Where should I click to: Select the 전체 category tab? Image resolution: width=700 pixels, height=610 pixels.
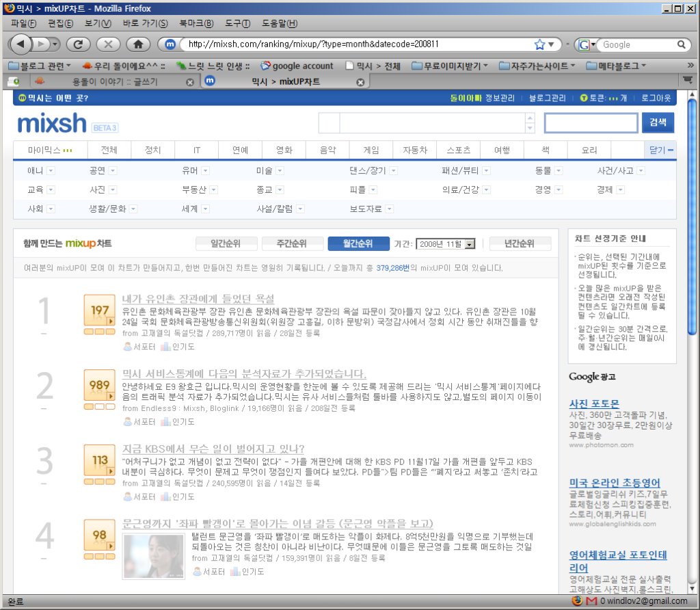[x=109, y=150]
